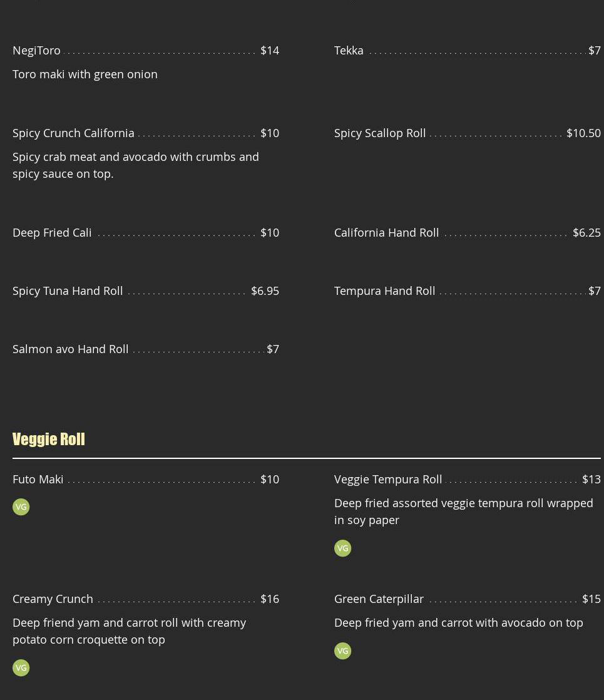Click the Spicy Crunch California item name
This screenshot has height=700, width=604.
tap(73, 133)
